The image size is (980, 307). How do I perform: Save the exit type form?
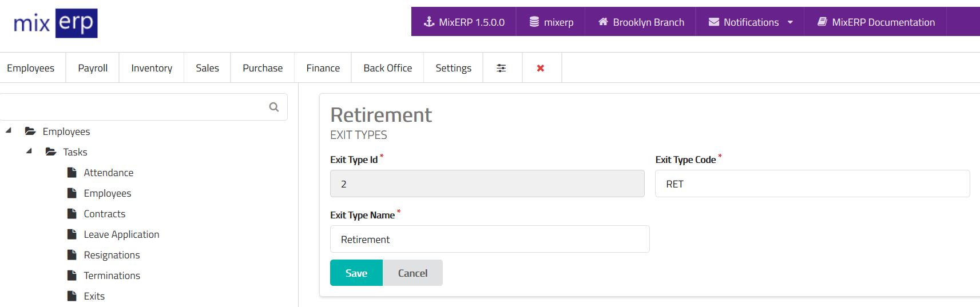tap(356, 273)
